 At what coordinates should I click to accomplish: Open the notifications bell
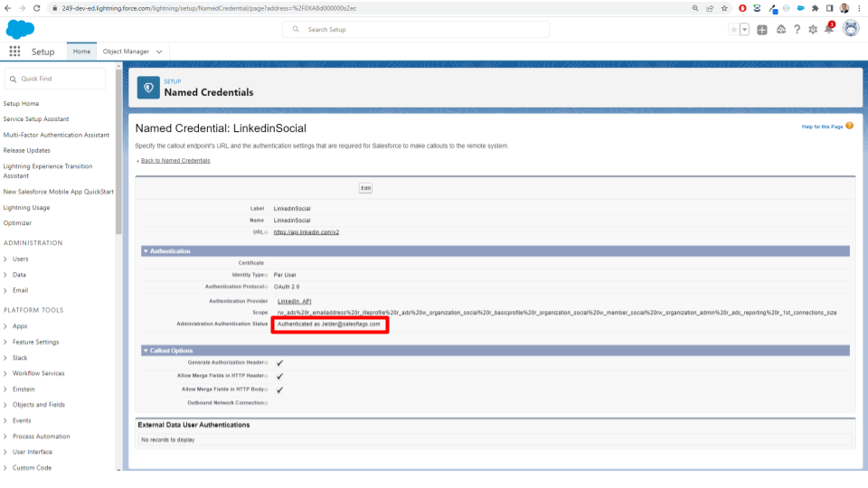pos(829,29)
